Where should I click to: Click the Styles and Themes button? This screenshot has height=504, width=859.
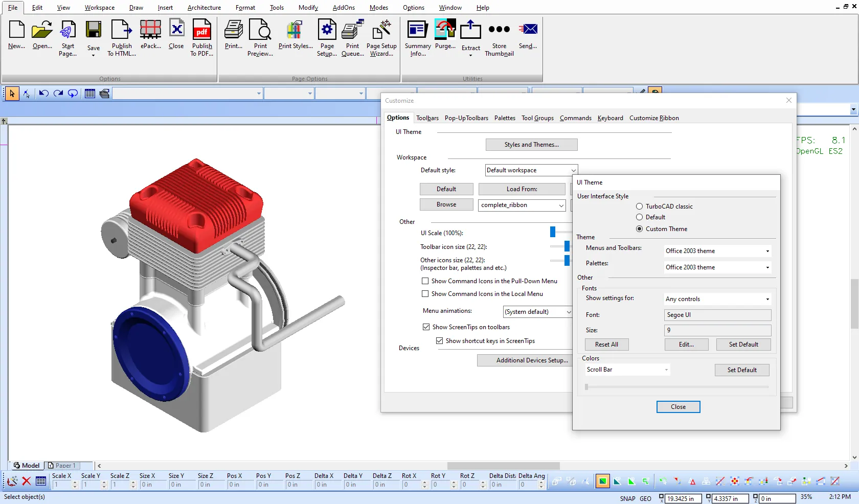tap(531, 145)
